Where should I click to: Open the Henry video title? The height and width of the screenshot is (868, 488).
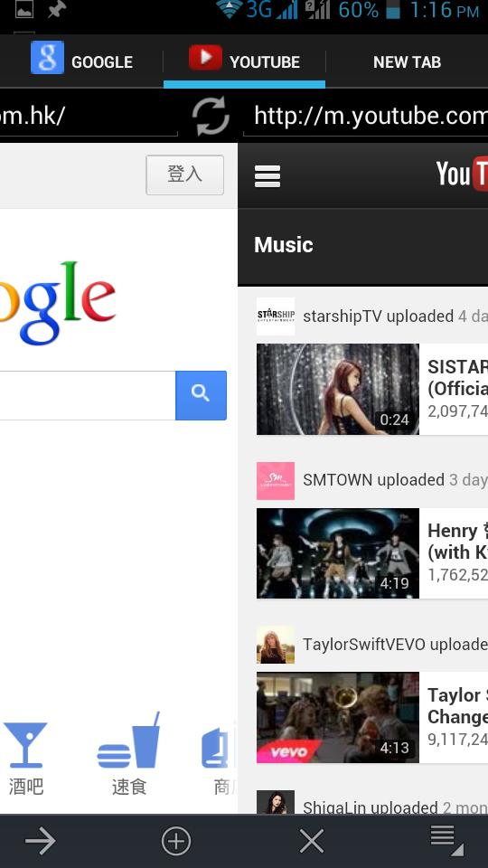[457, 541]
